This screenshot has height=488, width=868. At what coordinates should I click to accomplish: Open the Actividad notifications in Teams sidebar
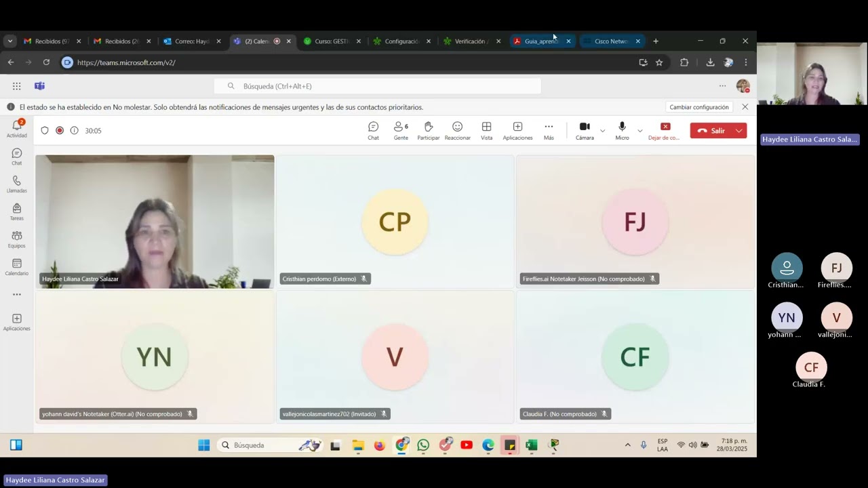point(17,129)
